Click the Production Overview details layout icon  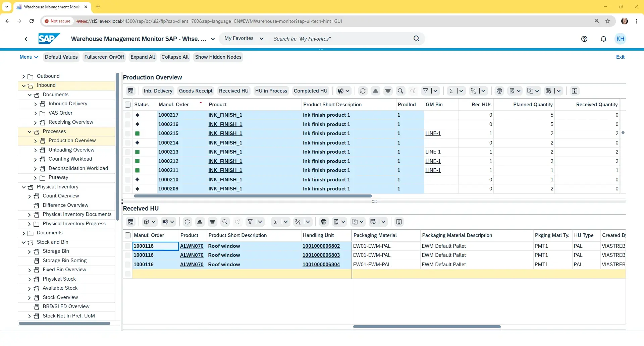(131, 91)
